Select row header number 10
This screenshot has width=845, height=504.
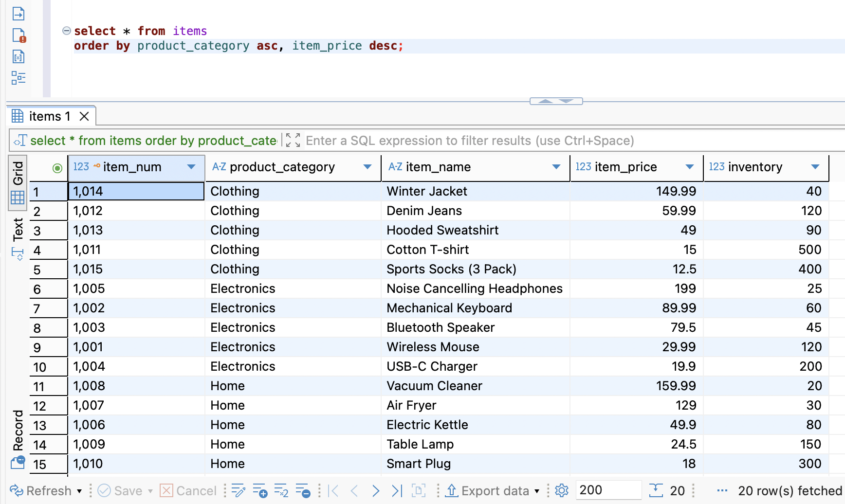click(x=49, y=367)
